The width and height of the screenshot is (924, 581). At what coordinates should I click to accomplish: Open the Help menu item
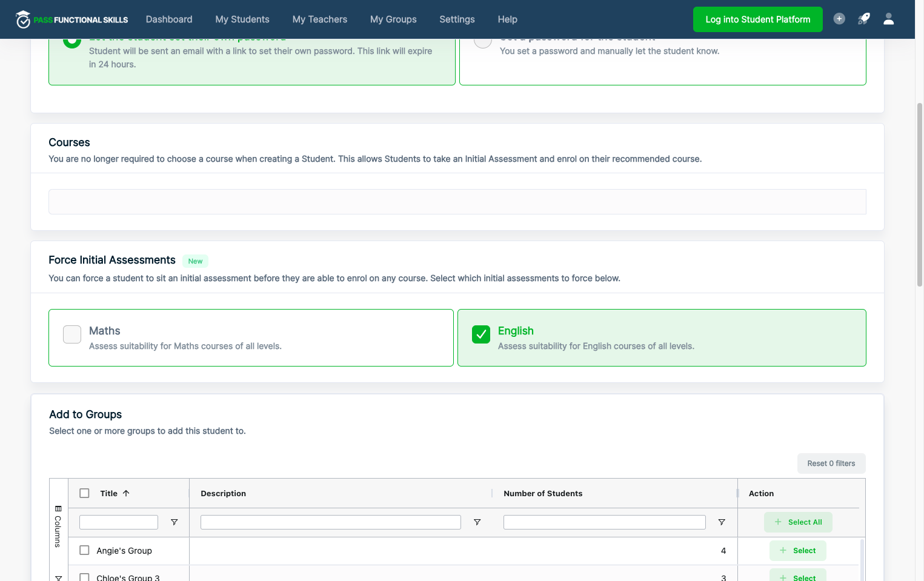(507, 19)
